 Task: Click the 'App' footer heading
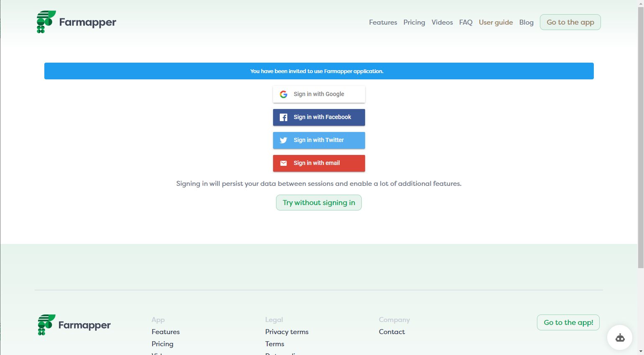pyautogui.click(x=158, y=319)
